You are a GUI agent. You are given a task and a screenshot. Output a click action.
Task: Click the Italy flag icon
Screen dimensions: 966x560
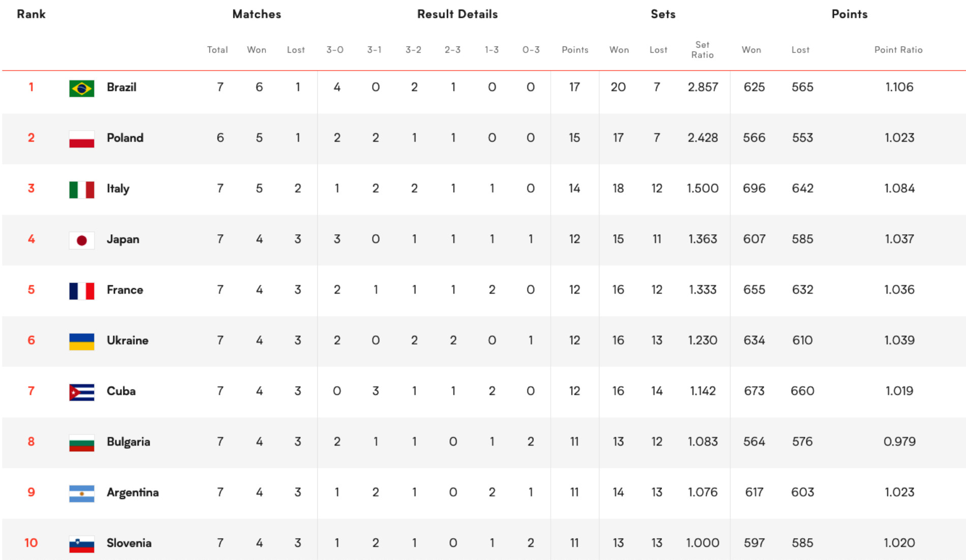point(81,189)
